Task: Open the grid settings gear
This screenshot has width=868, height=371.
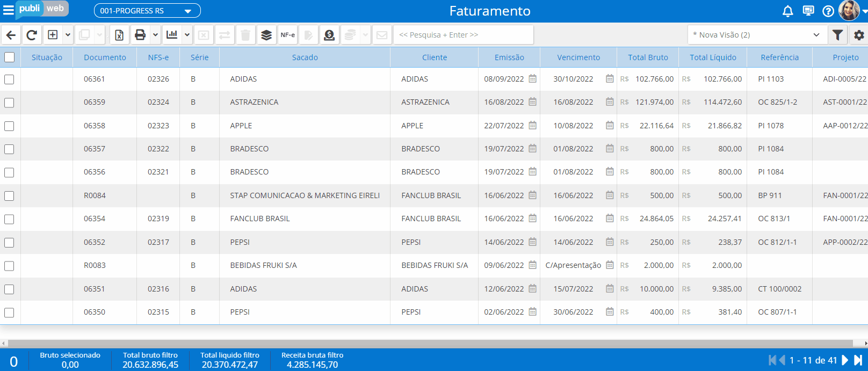Action: (x=859, y=35)
